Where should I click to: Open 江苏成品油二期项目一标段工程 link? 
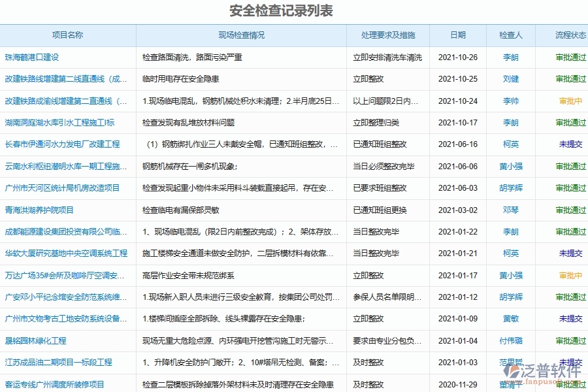52,363
